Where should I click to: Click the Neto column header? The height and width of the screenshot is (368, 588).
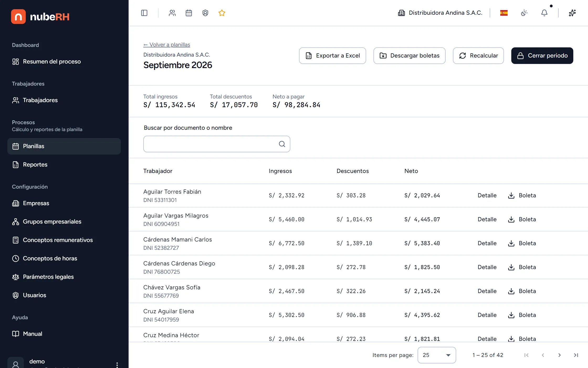click(411, 171)
